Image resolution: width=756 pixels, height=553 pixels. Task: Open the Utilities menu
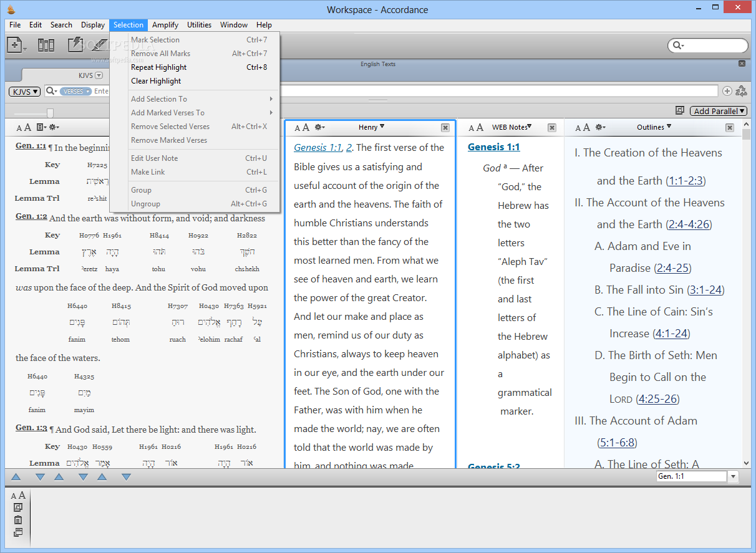200,25
